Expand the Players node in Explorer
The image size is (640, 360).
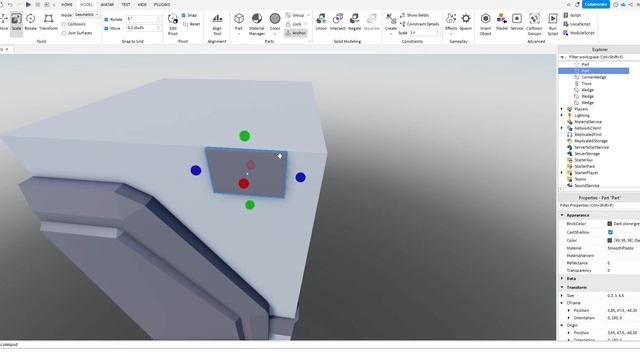tap(562, 109)
